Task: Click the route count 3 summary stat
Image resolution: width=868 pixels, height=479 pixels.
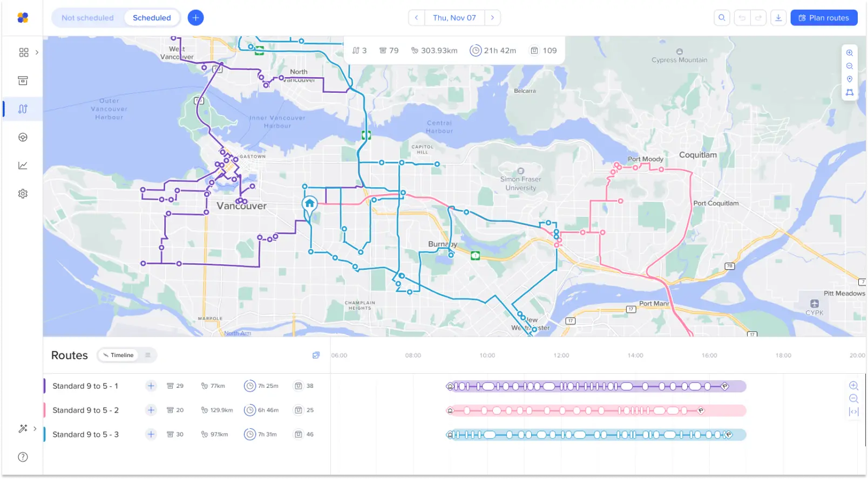Action: (x=360, y=50)
